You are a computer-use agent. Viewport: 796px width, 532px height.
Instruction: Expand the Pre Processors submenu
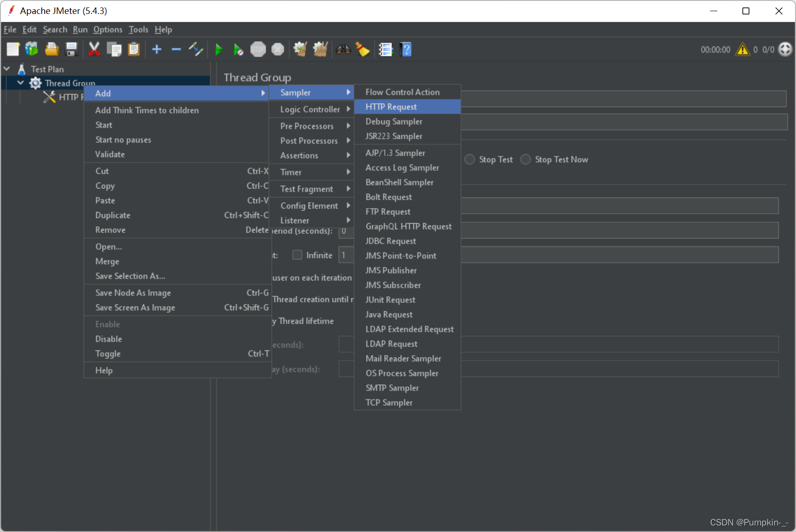tap(311, 126)
